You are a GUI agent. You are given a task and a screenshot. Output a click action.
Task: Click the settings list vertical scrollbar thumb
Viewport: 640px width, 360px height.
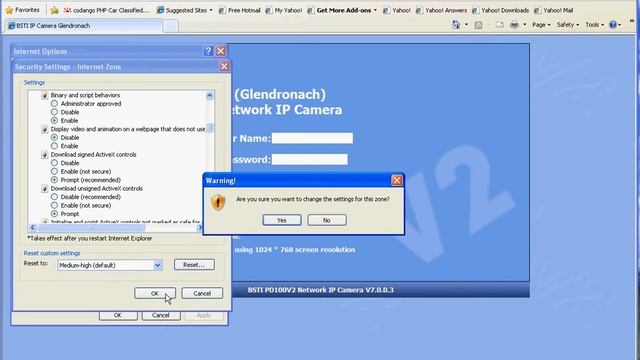click(x=209, y=128)
